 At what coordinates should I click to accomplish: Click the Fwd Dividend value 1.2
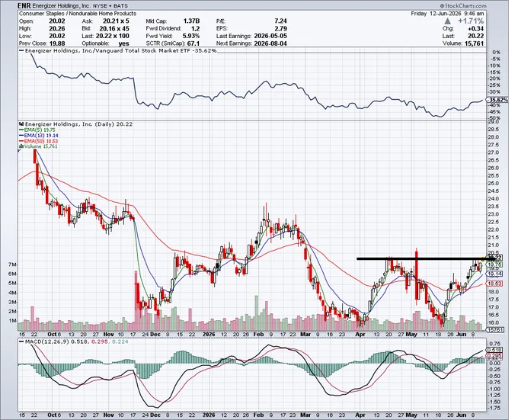[x=196, y=29]
